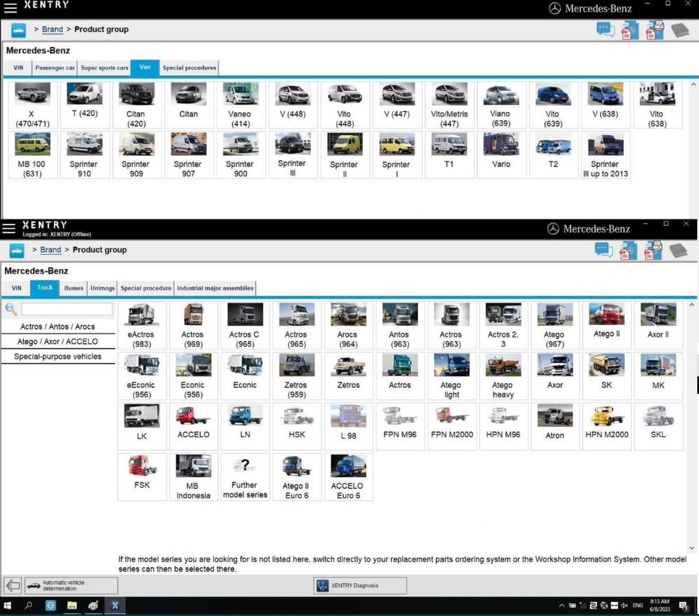Switch to Unimogs tab
This screenshot has height=616, width=699.
(x=103, y=288)
